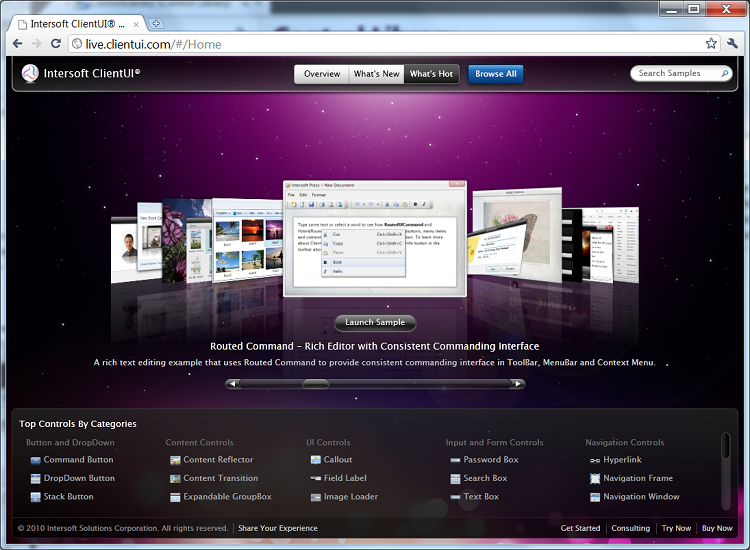This screenshot has width=750, height=550.
Task: Click the browser back arrow icon
Action: (17, 44)
